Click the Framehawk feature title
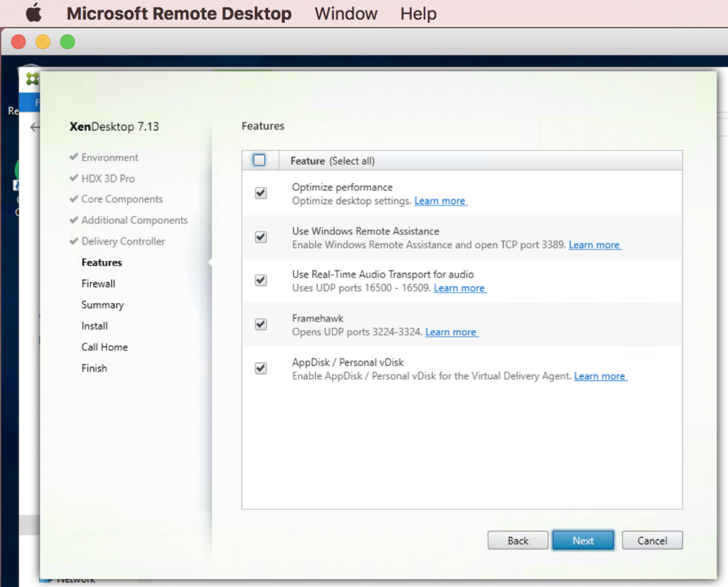The width and height of the screenshot is (728, 587). [318, 318]
